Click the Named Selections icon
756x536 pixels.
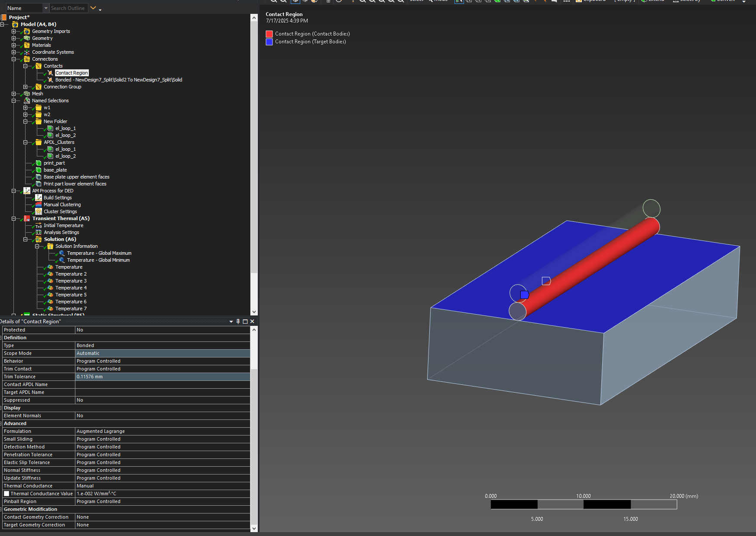coord(27,101)
